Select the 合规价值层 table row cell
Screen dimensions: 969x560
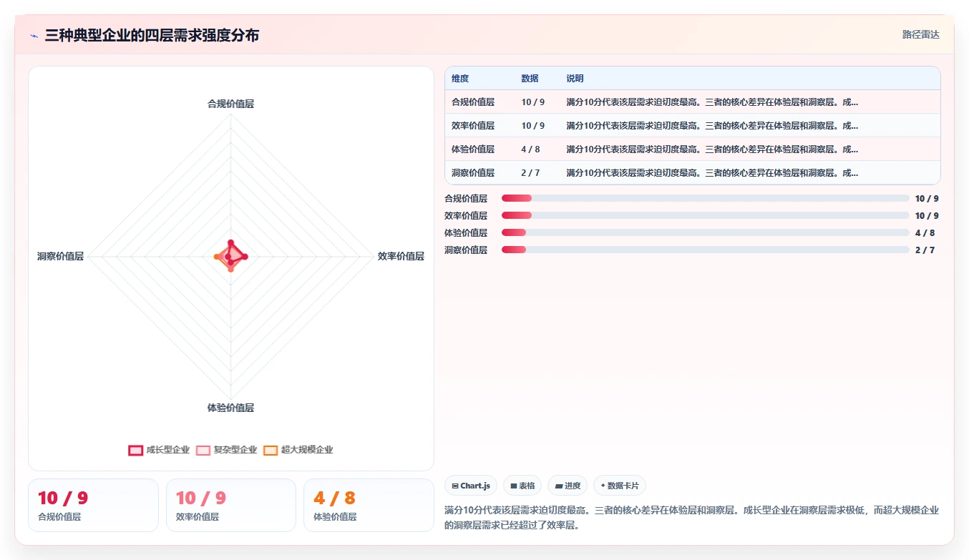[473, 102]
